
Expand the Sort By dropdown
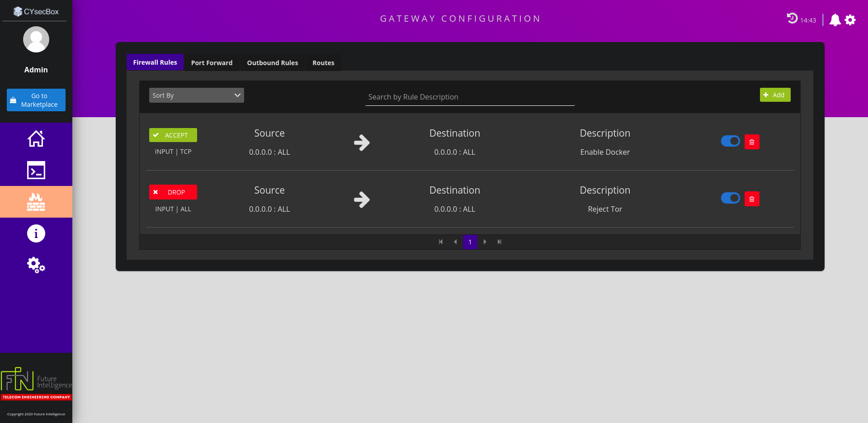196,95
